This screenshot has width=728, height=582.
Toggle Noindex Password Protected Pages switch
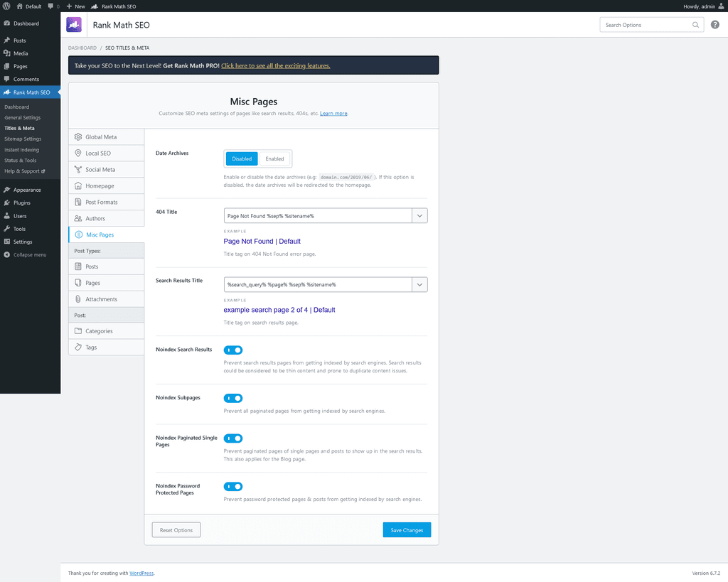click(x=233, y=486)
